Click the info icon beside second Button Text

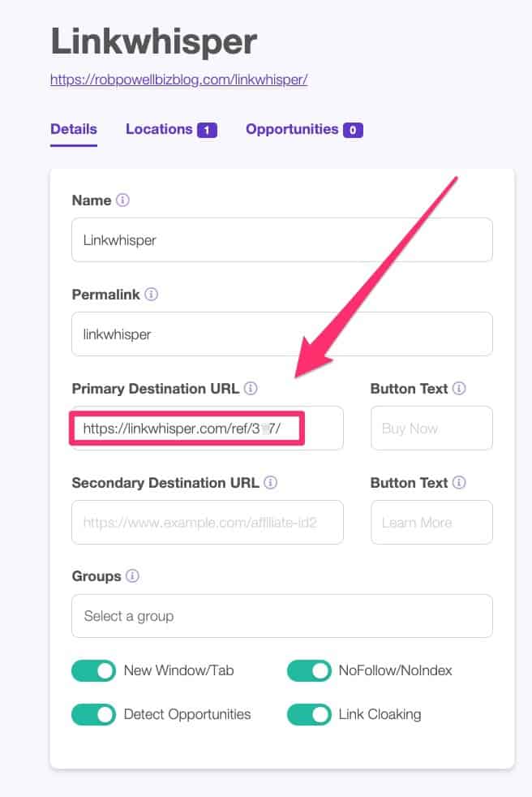point(460,482)
